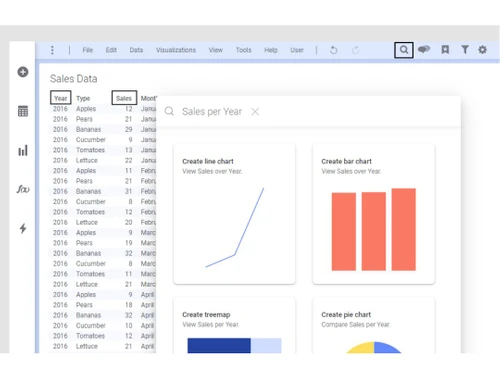Click the Sales value 10 cell

[x=129, y=326]
